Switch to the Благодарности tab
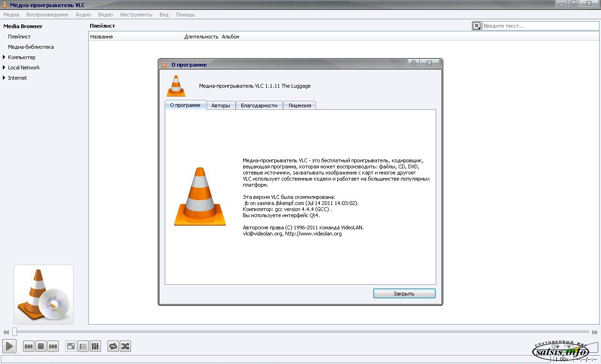The image size is (601, 364). [259, 106]
